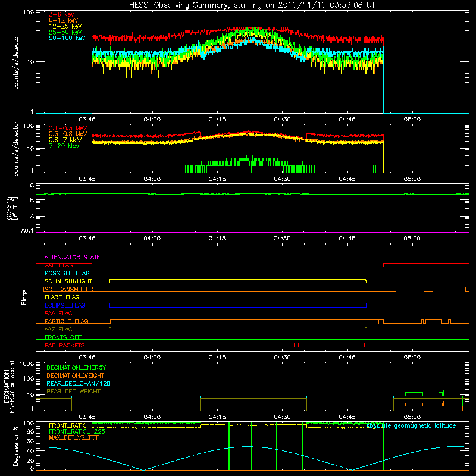Viewport: 476px width, 476px height.
Task: Select the POSSIBLE_FLARE flag label
Action: click(x=68, y=273)
